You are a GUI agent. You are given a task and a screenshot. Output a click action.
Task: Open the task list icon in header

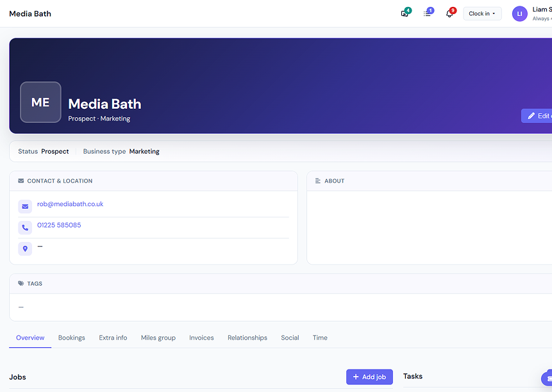[427, 13]
